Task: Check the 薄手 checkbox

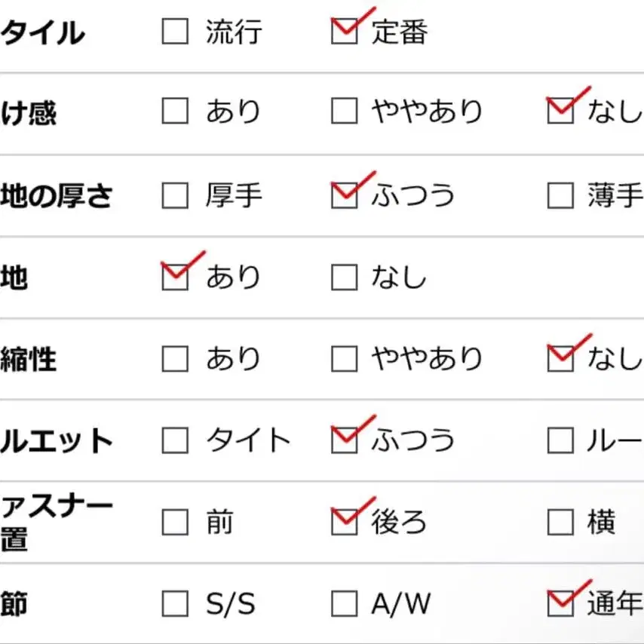Action: click(560, 196)
